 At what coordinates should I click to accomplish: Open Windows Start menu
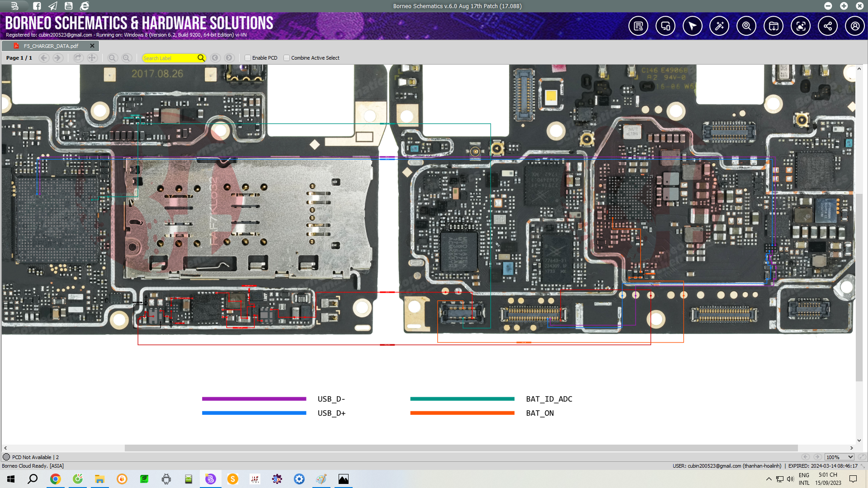(11, 479)
